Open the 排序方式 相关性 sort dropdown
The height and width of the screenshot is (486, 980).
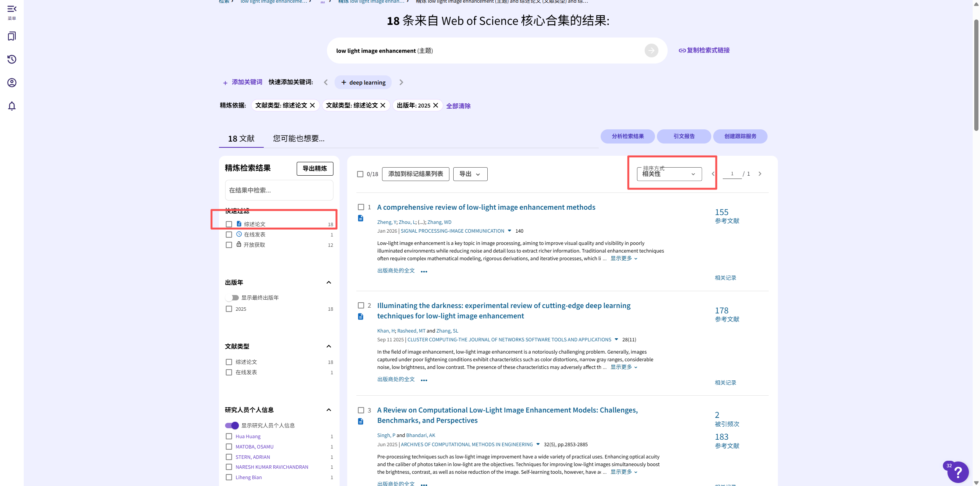(669, 174)
